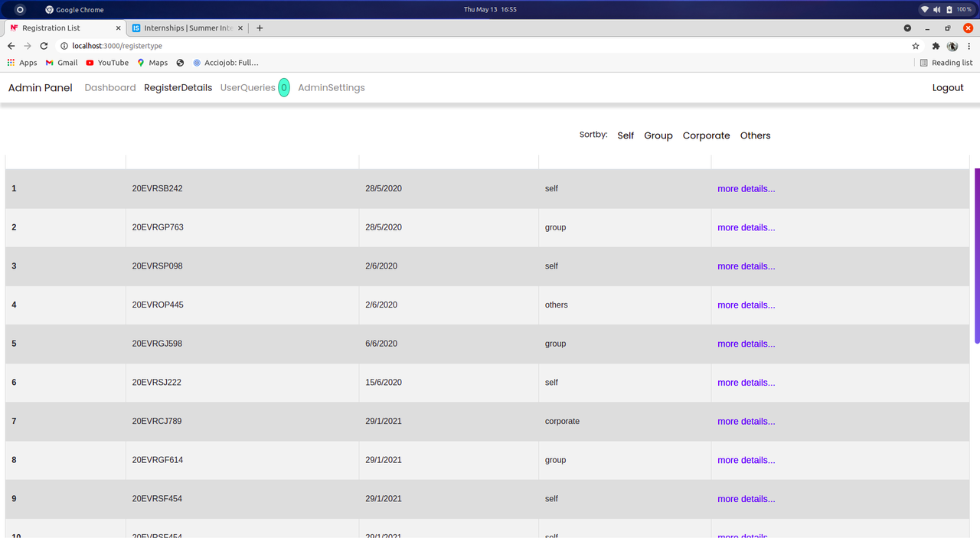Viewport: 980px width, 551px height.
Task: Open the Reading list panel
Action: 946,63
